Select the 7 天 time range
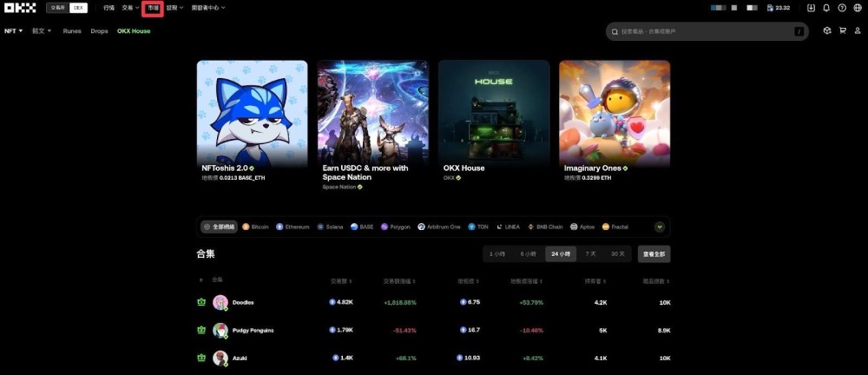Screen dimensions: 868x375 click(590, 253)
